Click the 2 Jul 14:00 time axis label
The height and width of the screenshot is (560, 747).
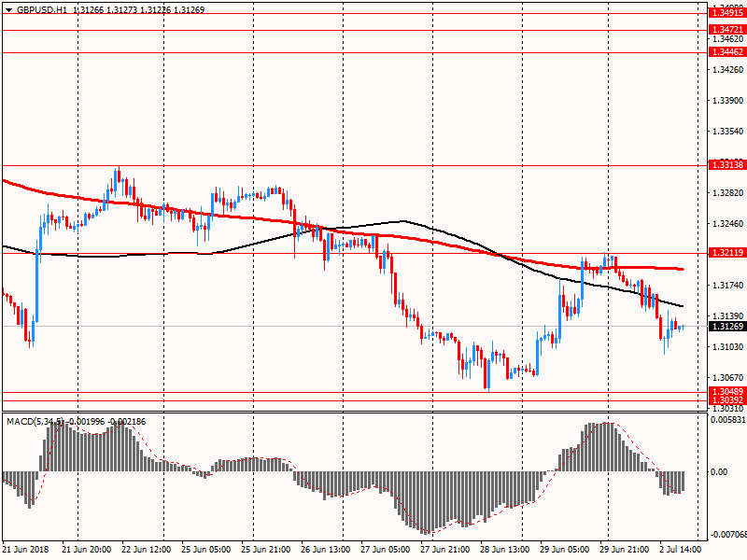681,549
